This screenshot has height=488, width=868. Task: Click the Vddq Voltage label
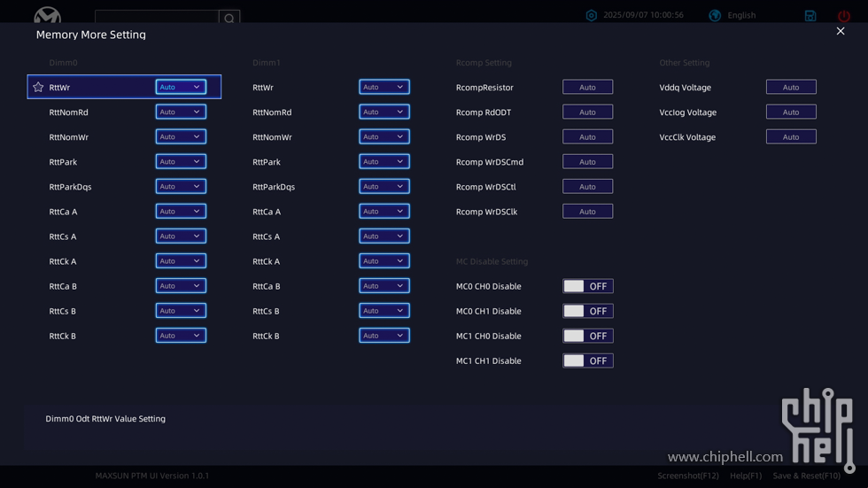[685, 88]
